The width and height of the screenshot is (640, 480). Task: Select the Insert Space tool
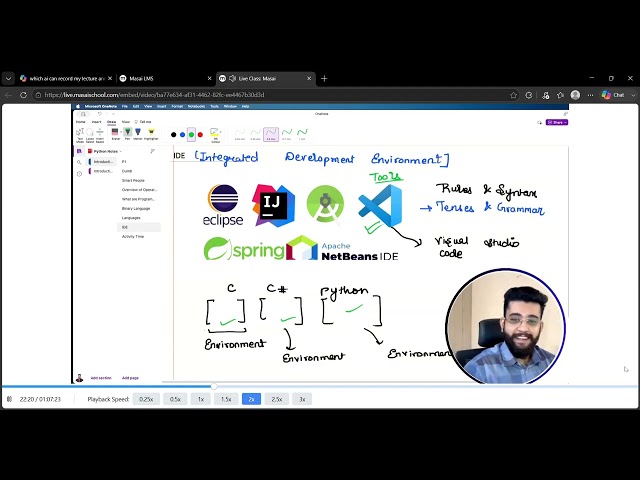[100, 134]
